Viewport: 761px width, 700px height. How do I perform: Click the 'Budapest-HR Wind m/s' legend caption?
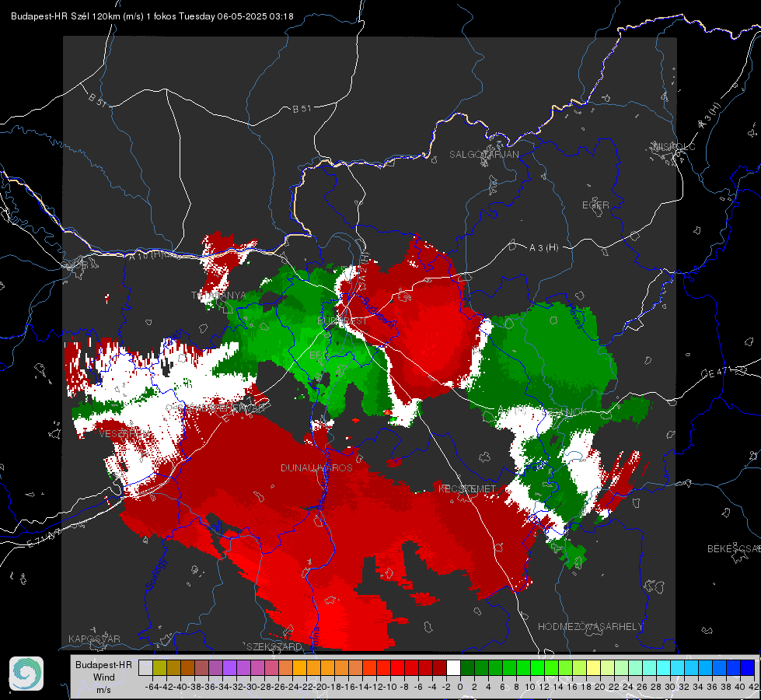click(x=104, y=677)
